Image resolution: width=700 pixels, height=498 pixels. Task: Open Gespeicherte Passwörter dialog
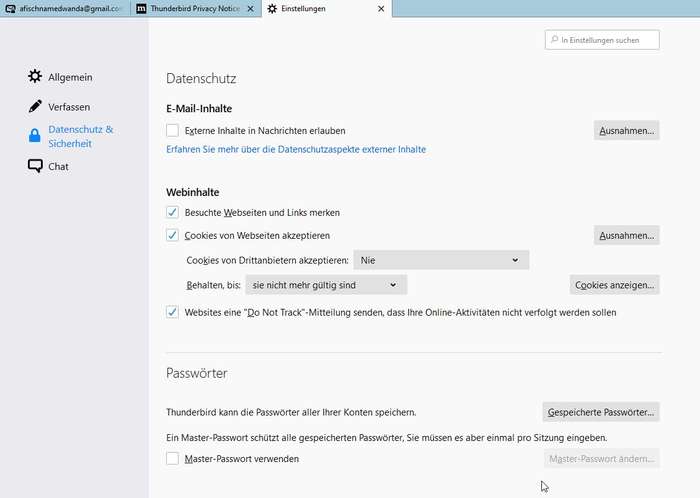[600, 412]
